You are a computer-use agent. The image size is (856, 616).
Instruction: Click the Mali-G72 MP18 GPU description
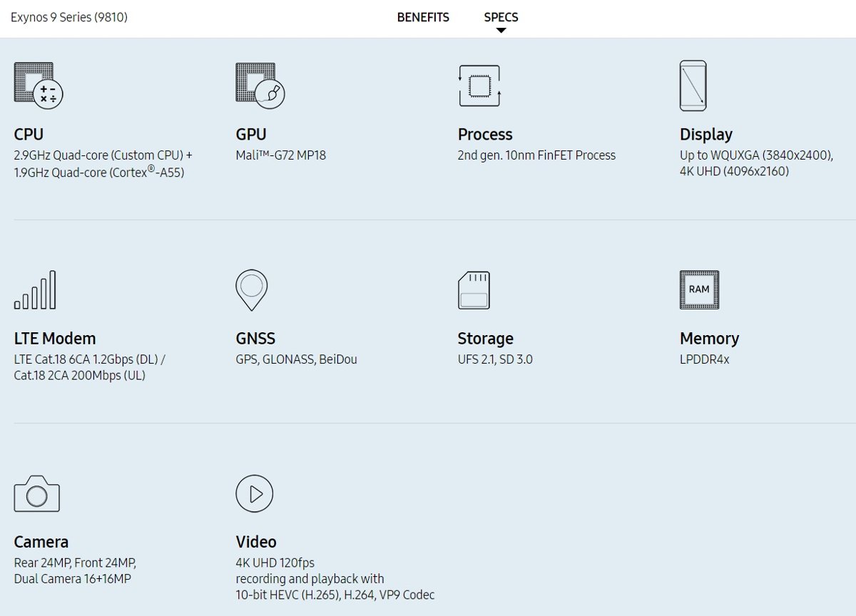click(280, 155)
